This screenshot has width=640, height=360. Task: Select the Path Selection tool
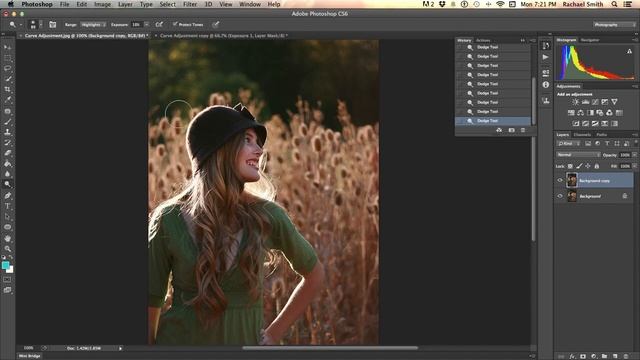coord(7,217)
